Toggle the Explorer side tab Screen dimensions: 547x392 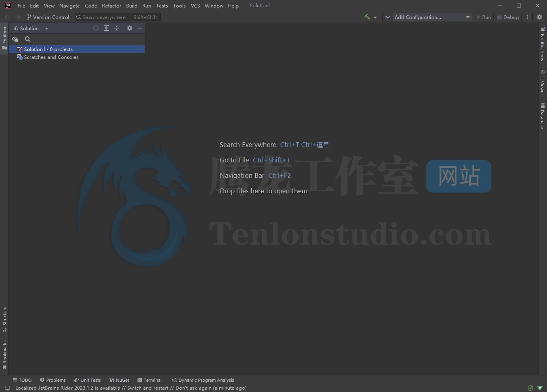pos(4,38)
